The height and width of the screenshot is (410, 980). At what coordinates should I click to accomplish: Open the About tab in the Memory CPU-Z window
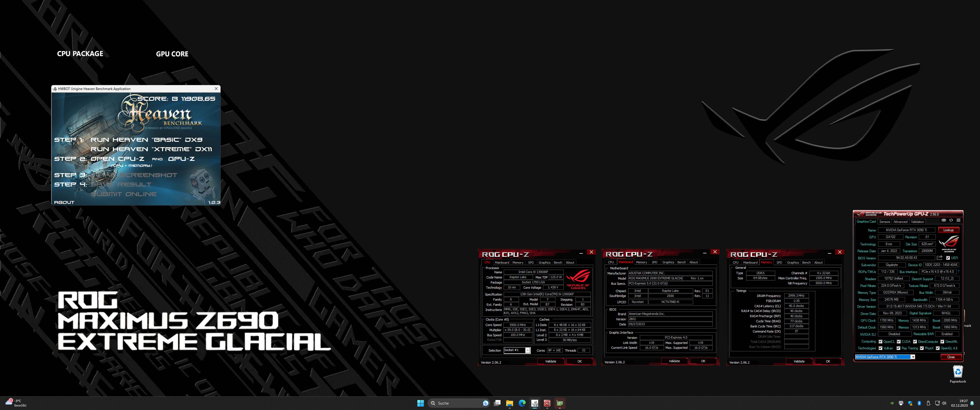click(x=818, y=263)
